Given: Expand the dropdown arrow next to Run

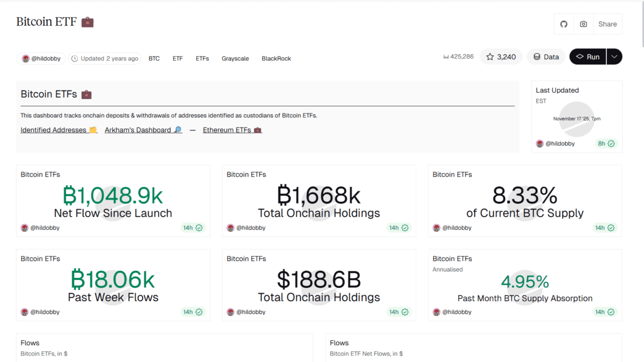Looking at the screenshot, I should (x=614, y=57).
